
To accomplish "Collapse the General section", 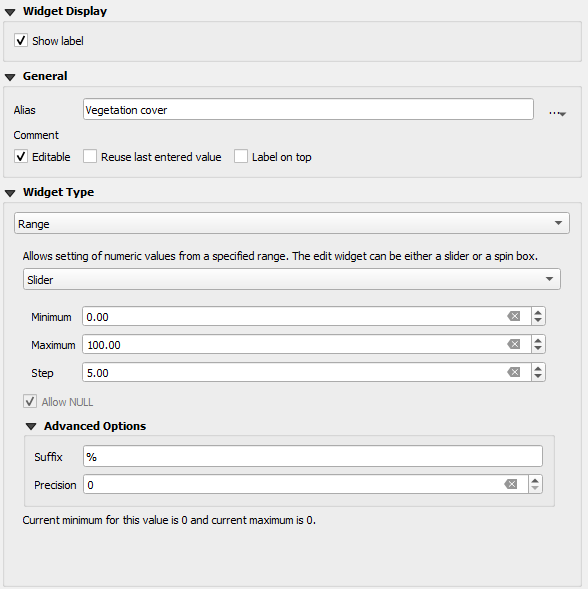I will [x=10, y=77].
